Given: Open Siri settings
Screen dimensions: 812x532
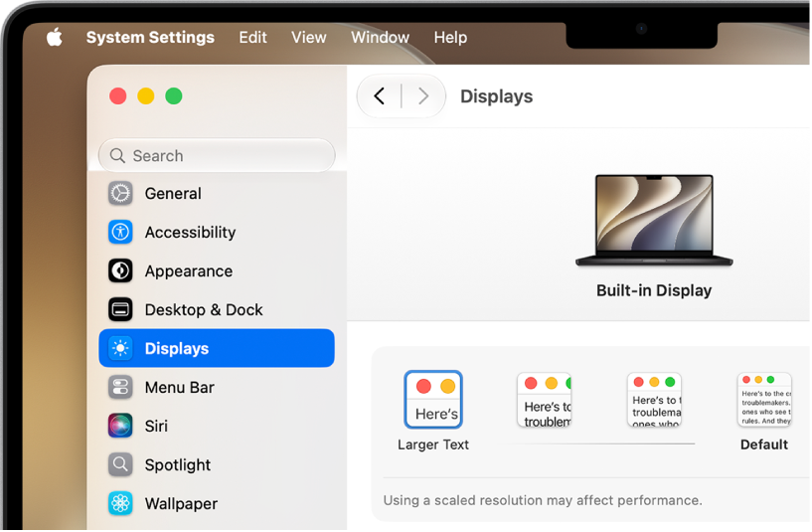Looking at the screenshot, I should (217, 426).
